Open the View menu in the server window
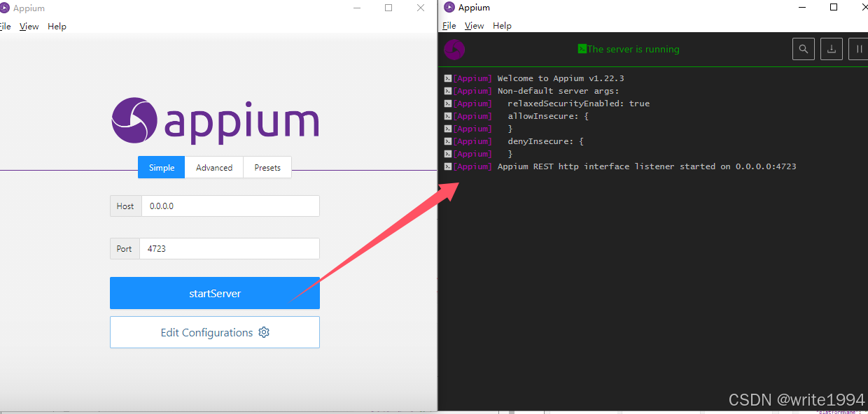868x414 pixels. pyautogui.click(x=474, y=25)
